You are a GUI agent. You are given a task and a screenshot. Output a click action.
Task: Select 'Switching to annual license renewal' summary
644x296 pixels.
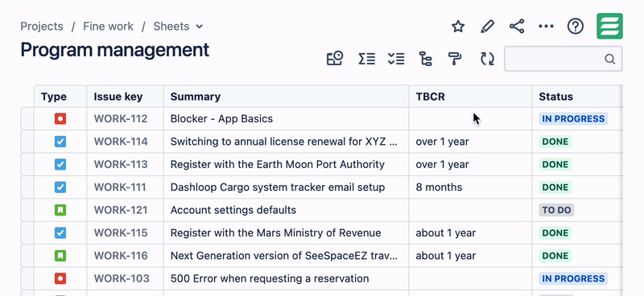pyautogui.click(x=284, y=142)
